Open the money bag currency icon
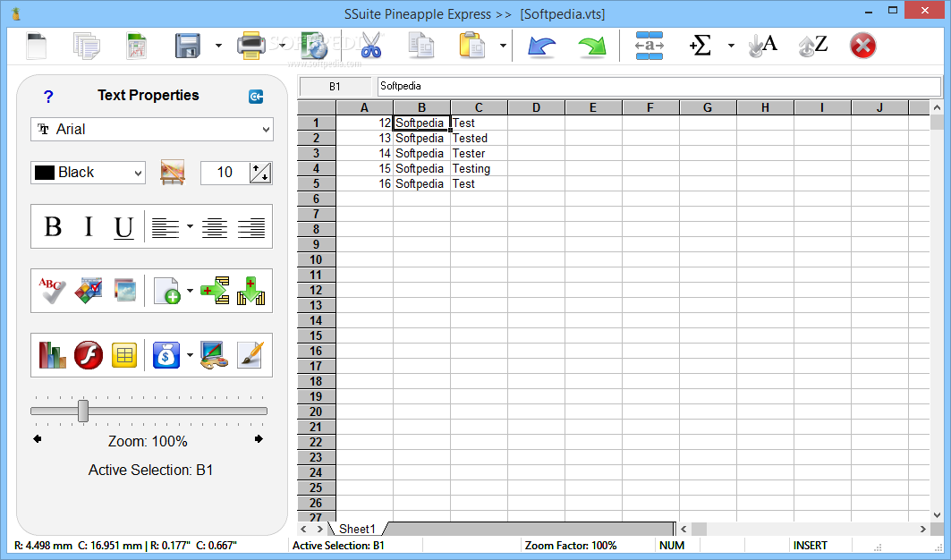This screenshot has width=951, height=560. click(166, 355)
